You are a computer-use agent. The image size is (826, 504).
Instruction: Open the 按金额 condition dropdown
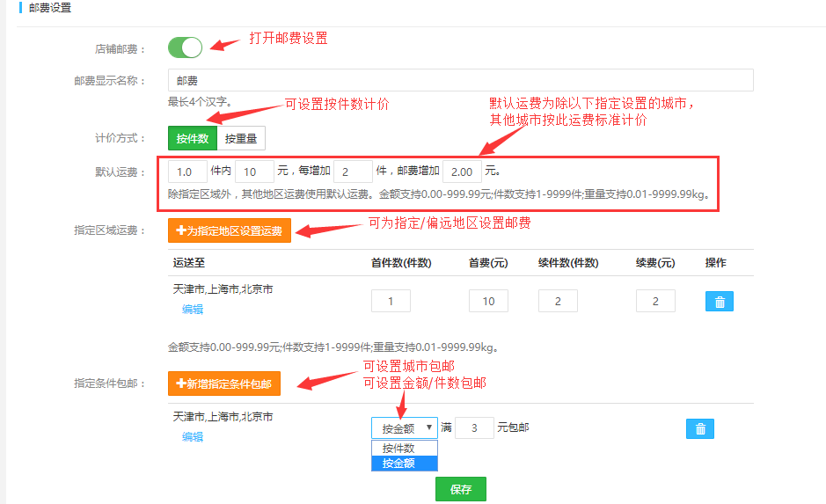pos(404,428)
